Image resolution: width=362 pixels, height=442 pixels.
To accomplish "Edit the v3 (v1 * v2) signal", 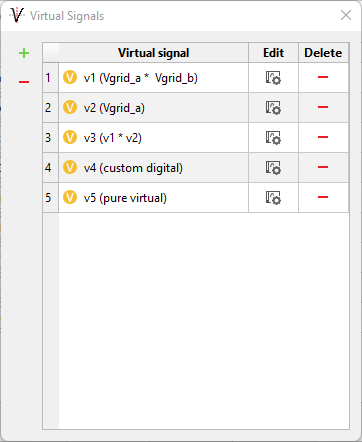I will click(273, 138).
